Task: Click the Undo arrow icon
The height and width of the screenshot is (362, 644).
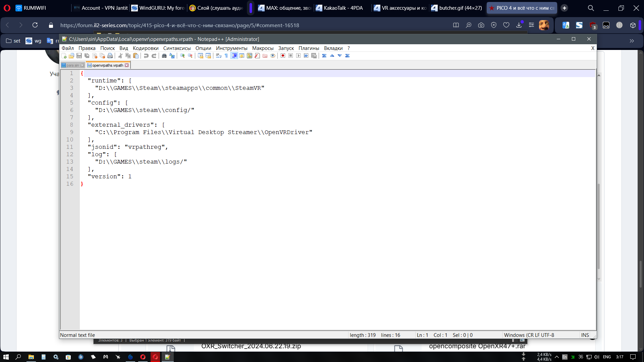Action: tap(146, 56)
